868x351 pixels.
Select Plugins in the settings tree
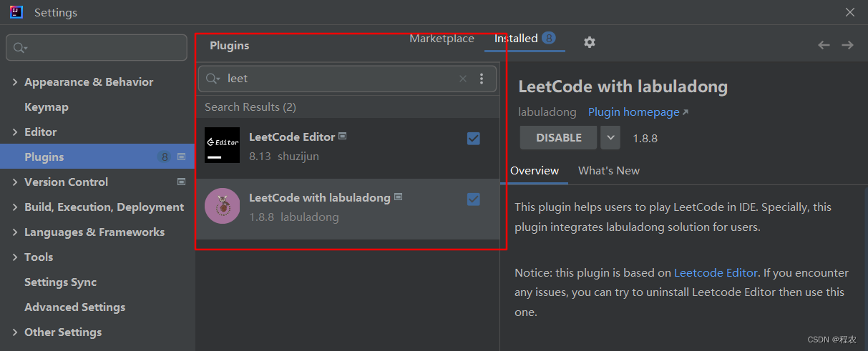[x=97, y=157]
